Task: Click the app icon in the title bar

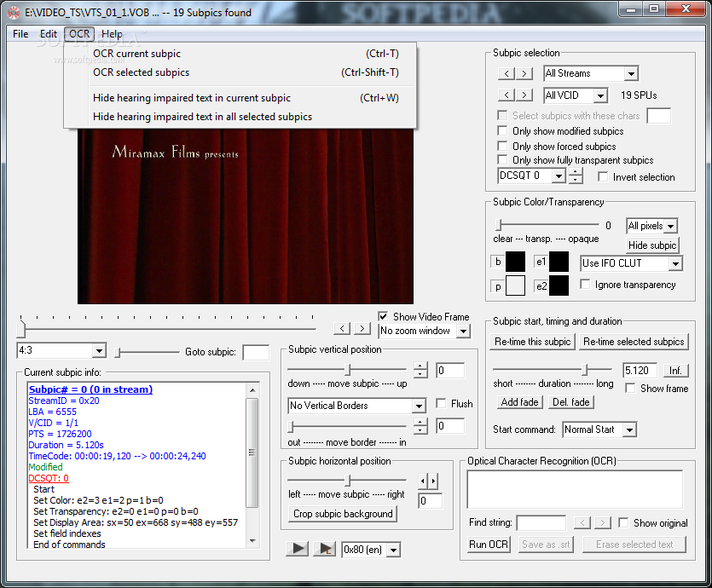Action: click(14, 12)
